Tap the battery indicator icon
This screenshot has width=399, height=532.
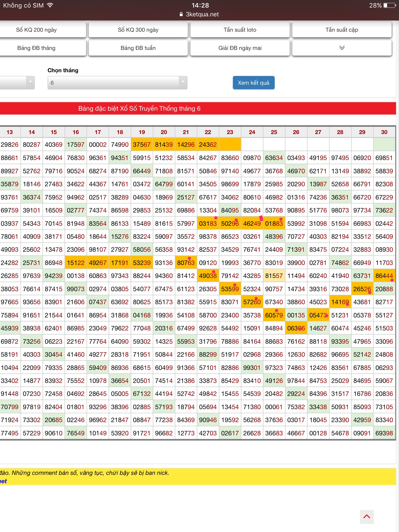tap(389, 5)
